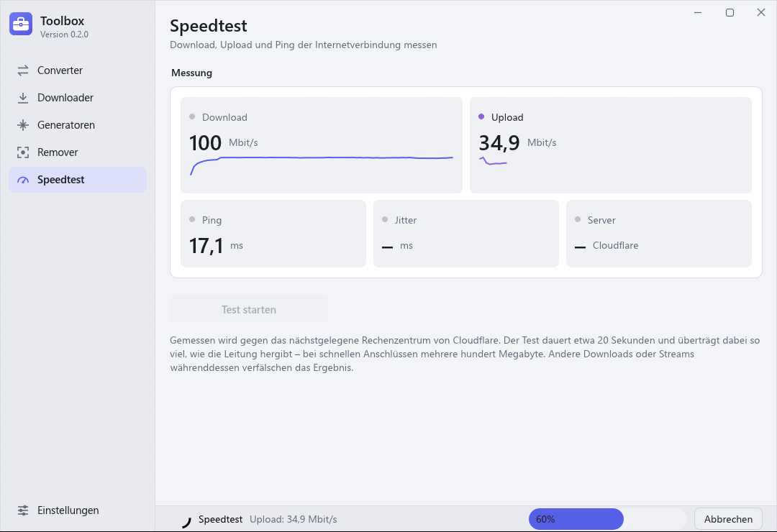This screenshot has width=777, height=532.
Task: Click the grey dot beside Server
Action: 578,219
